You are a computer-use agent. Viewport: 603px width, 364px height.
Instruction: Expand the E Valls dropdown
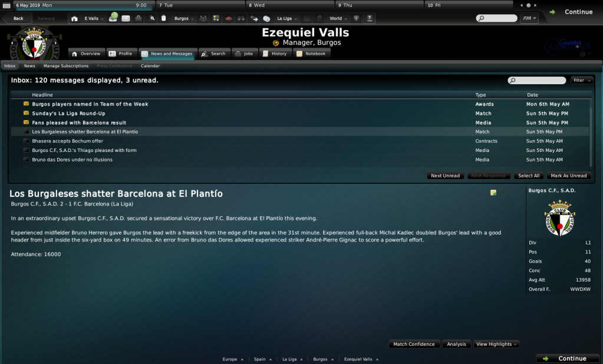[x=94, y=18]
